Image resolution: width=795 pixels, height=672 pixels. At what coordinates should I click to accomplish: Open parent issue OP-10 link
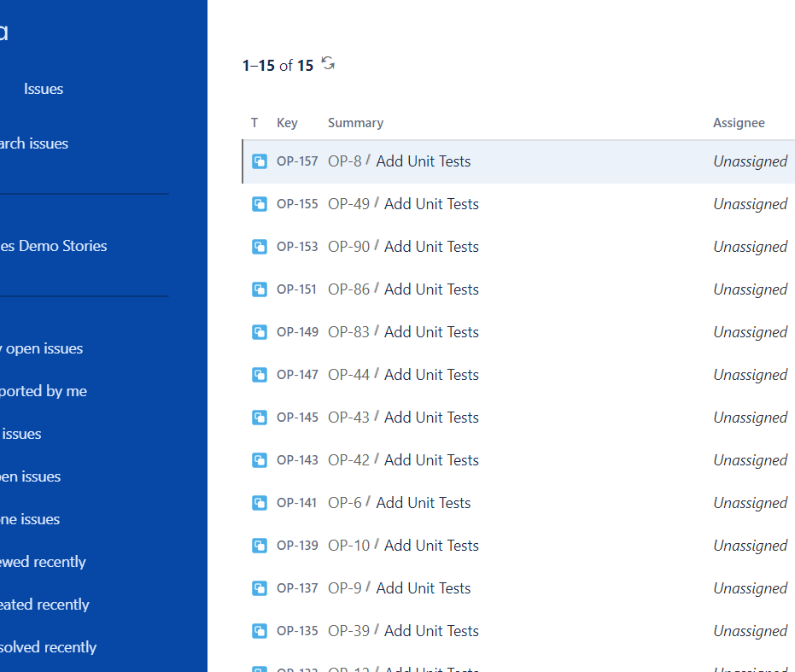348,546
